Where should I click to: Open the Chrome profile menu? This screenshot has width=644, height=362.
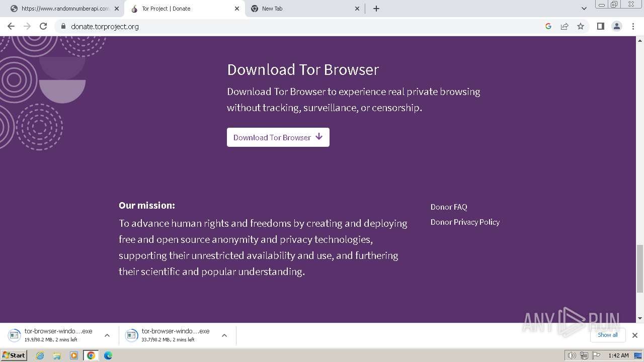click(x=617, y=26)
